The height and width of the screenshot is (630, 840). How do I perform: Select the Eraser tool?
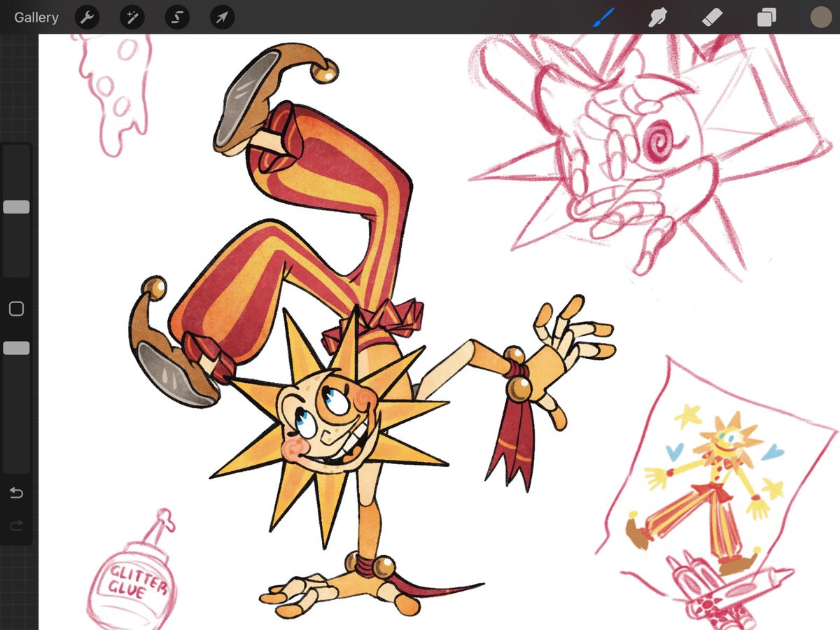tap(713, 17)
